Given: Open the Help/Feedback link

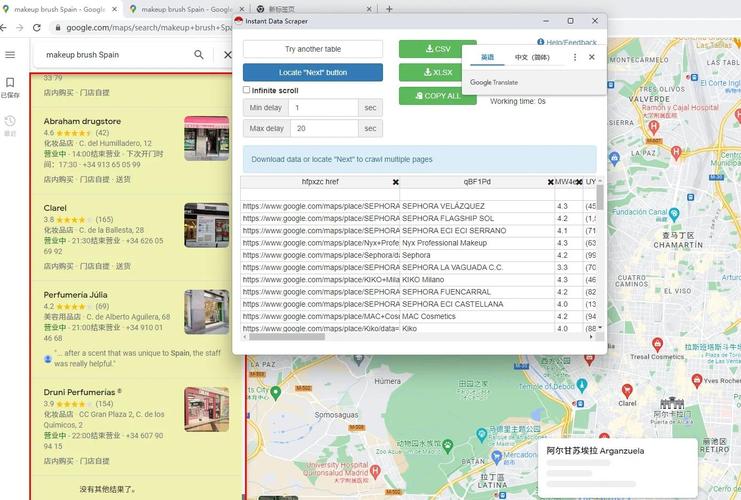Looking at the screenshot, I should (x=567, y=42).
